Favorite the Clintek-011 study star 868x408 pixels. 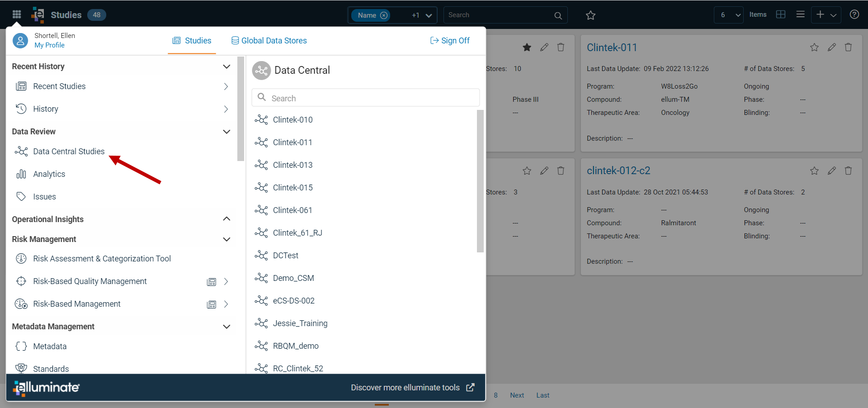coord(814,47)
